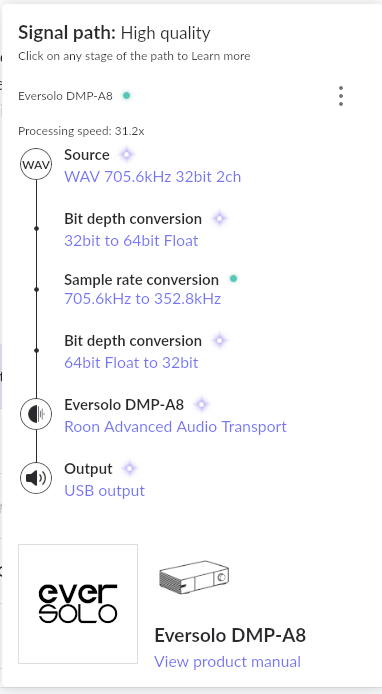Select 705.6kHz to 352.8kHz conversion stage
Image resolution: width=382 pixels, height=694 pixels.
143,299
